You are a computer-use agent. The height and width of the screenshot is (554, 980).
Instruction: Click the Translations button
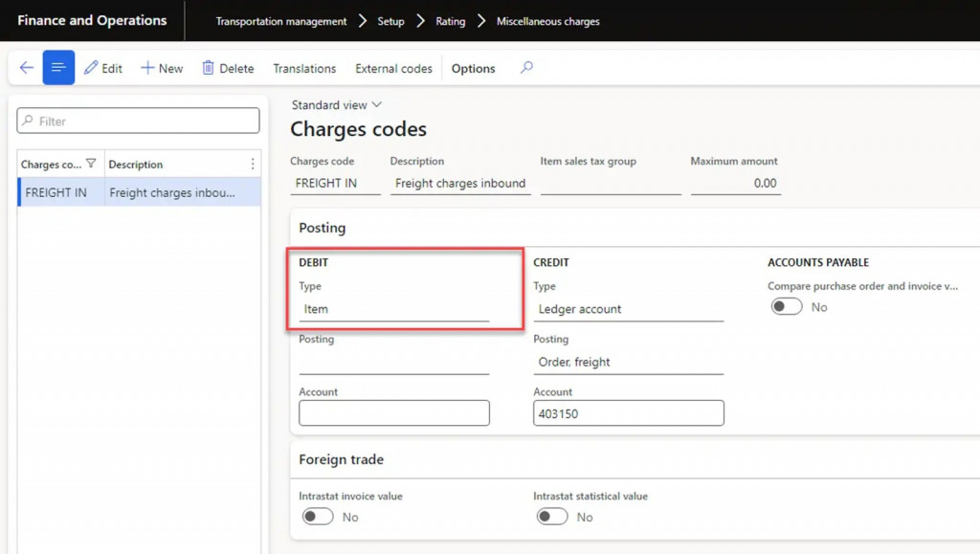(304, 68)
